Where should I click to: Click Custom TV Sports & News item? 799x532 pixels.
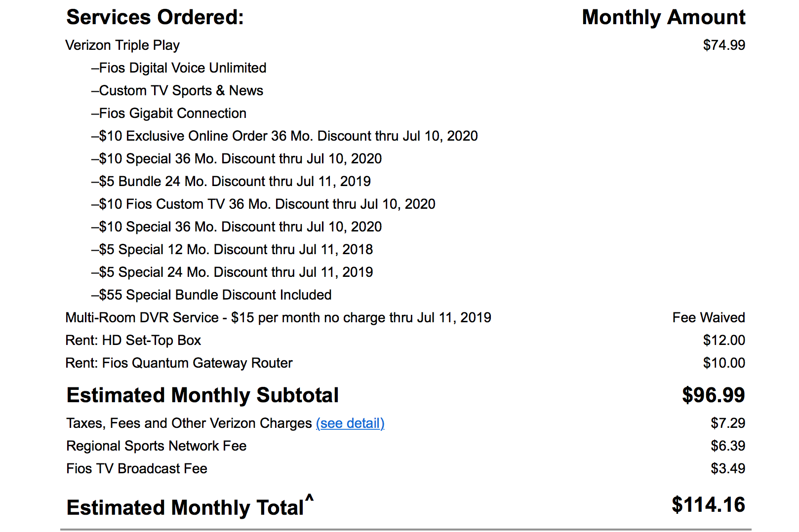pyautogui.click(x=177, y=91)
